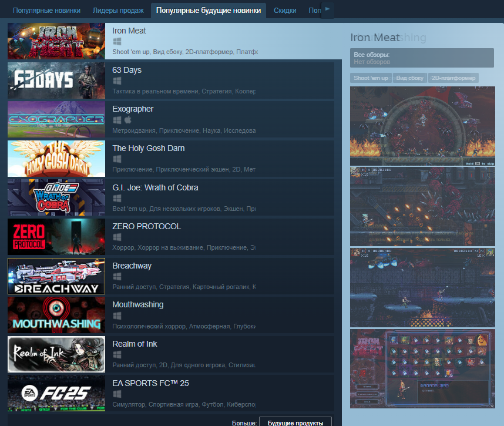Open the Breachway title link
The image size is (504, 426).
pyautogui.click(x=132, y=266)
